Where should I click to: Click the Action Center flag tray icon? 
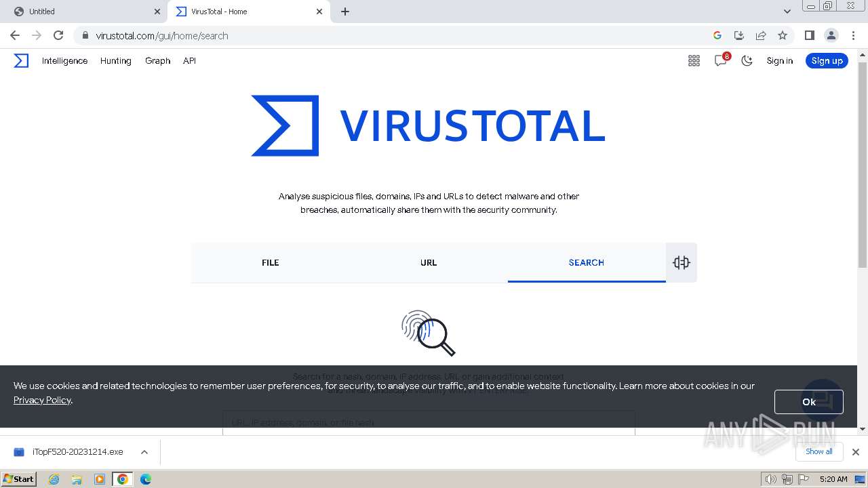802,479
